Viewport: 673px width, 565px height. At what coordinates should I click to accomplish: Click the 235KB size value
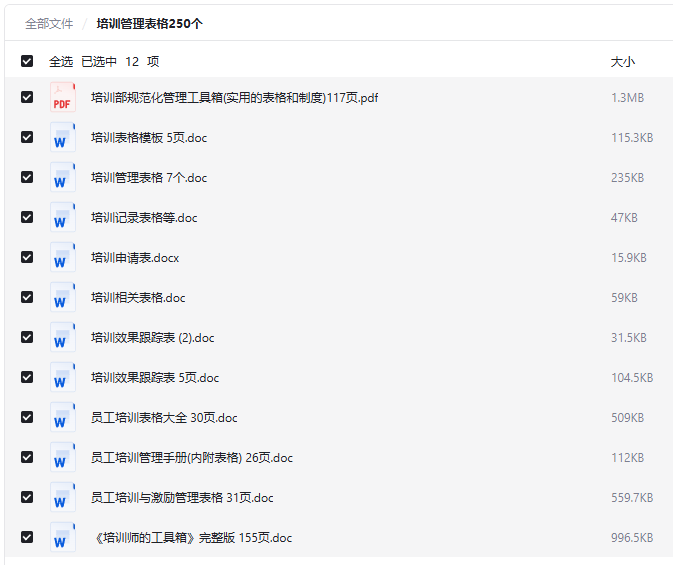(x=628, y=178)
